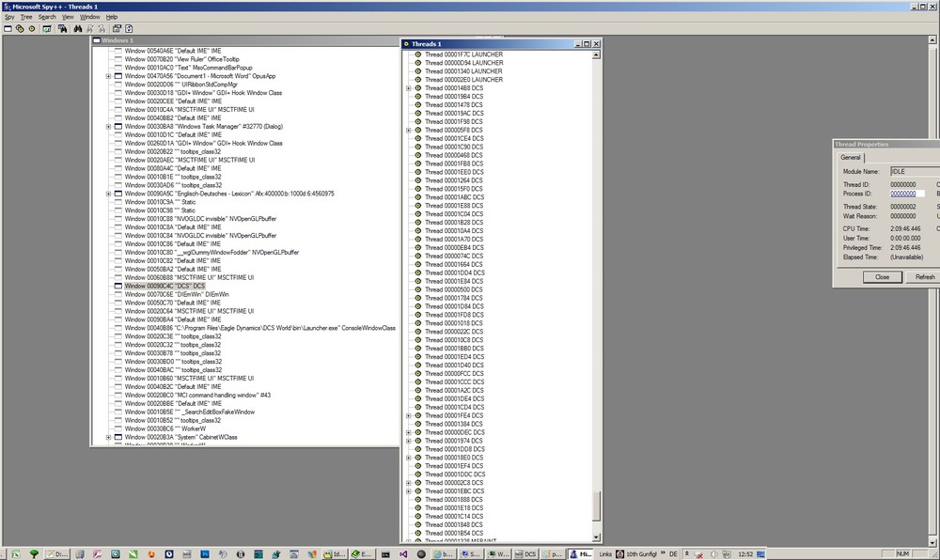Viewport: 940px width, 560px height.
Task: Select the Find Window finder tool icon
Action: pyautogui.click(x=63, y=28)
